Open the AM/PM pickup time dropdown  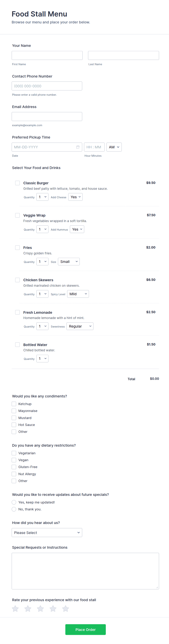tap(114, 147)
